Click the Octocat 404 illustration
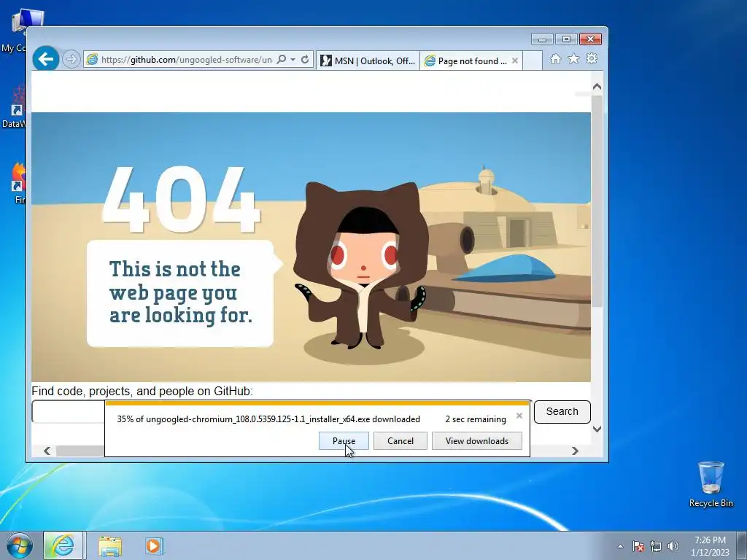The image size is (747, 560). click(311, 246)
